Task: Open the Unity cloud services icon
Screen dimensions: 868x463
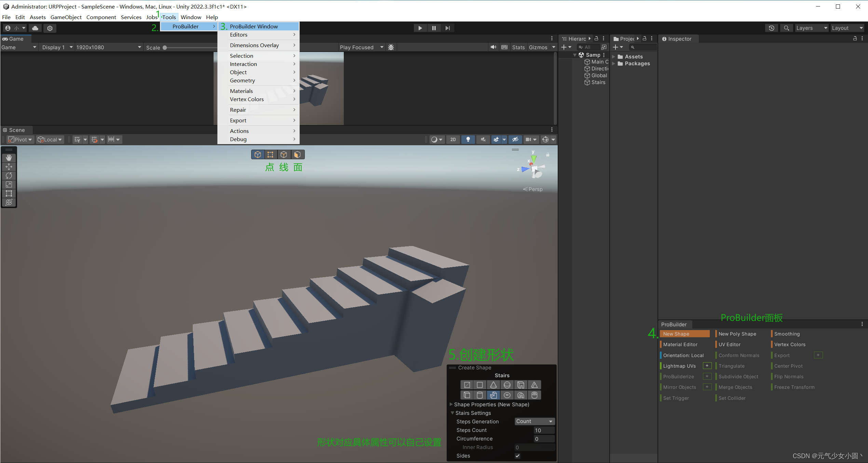Action: click(x=35, y=28)
